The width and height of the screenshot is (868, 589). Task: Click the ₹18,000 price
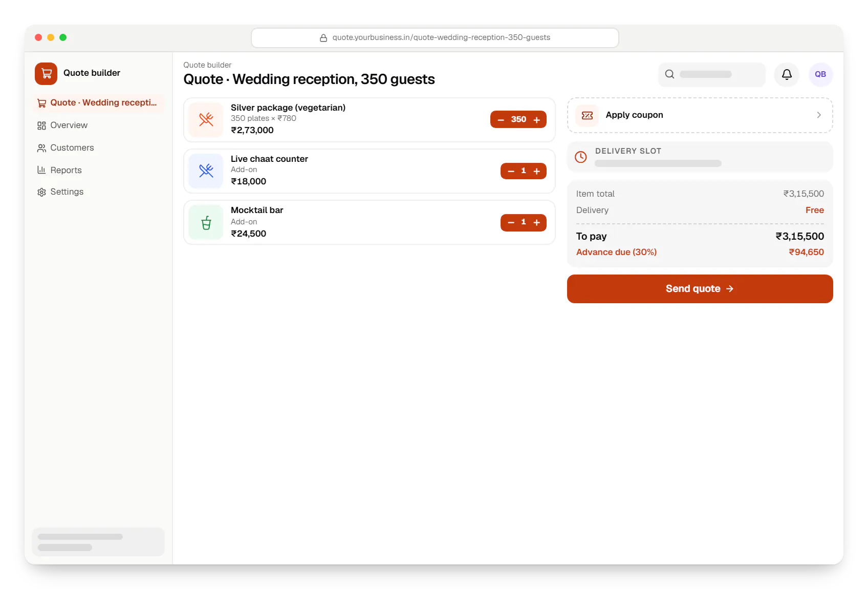[x=248, y=181]
